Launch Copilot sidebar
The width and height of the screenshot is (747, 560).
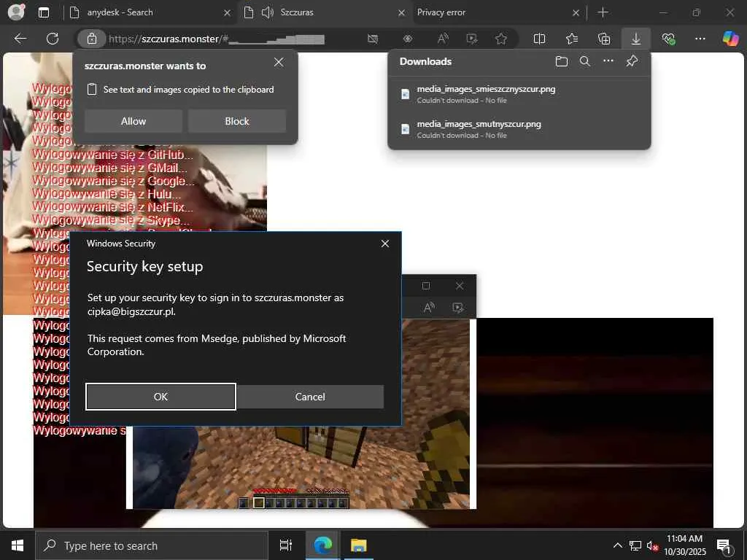(730, 39)
